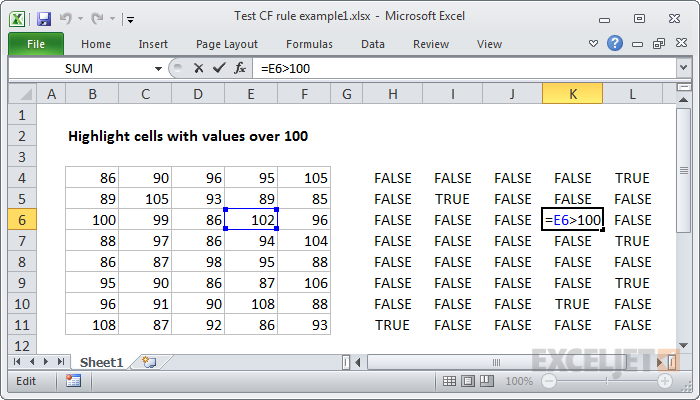The height and width of the screenshot is (400, 700).
Task: Open the Data ribbon tab
Action: [373, 44]
